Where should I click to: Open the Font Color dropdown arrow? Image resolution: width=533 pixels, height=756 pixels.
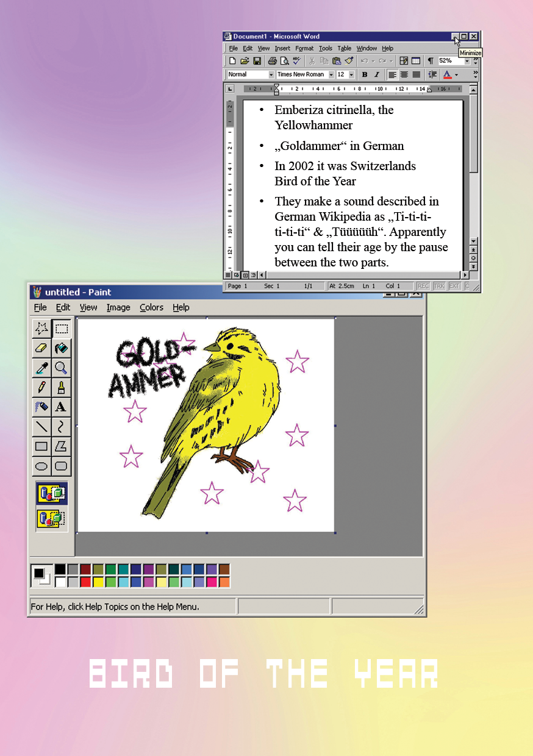457,74
